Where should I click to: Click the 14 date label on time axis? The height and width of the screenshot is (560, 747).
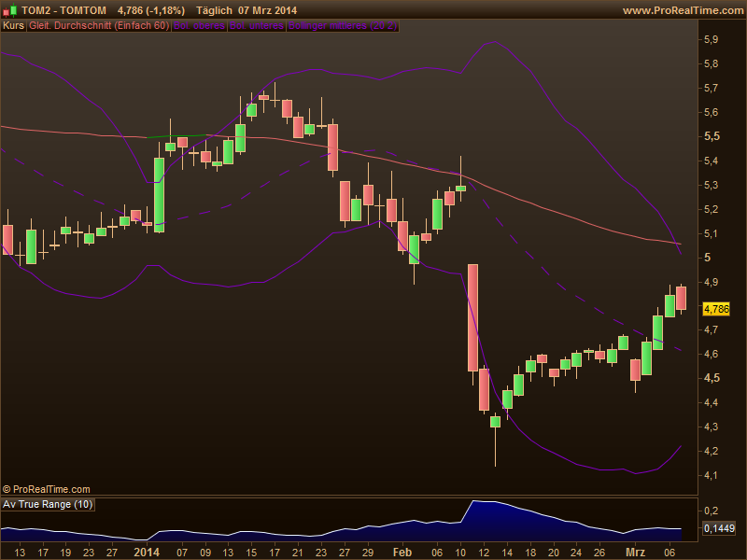[x=507, y=553]
